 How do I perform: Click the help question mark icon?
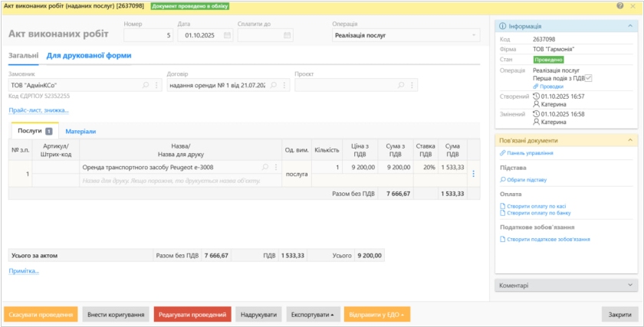pos(620,5)
